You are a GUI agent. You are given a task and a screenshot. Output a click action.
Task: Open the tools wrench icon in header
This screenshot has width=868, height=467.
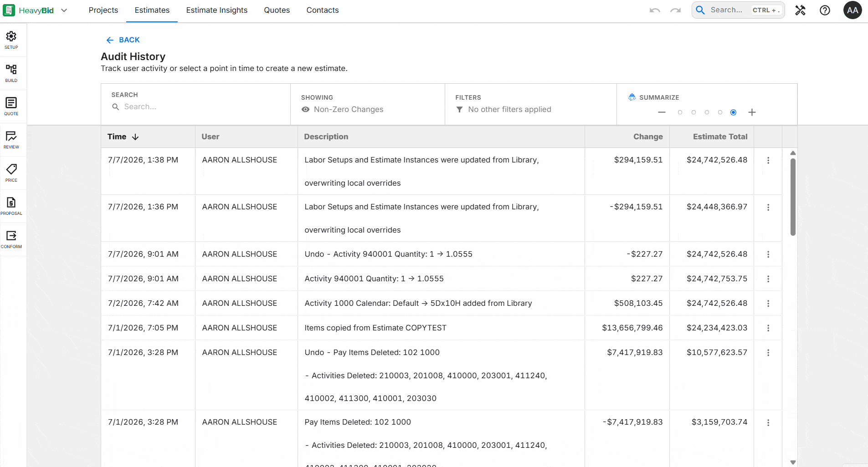click(x=800, y=10)
